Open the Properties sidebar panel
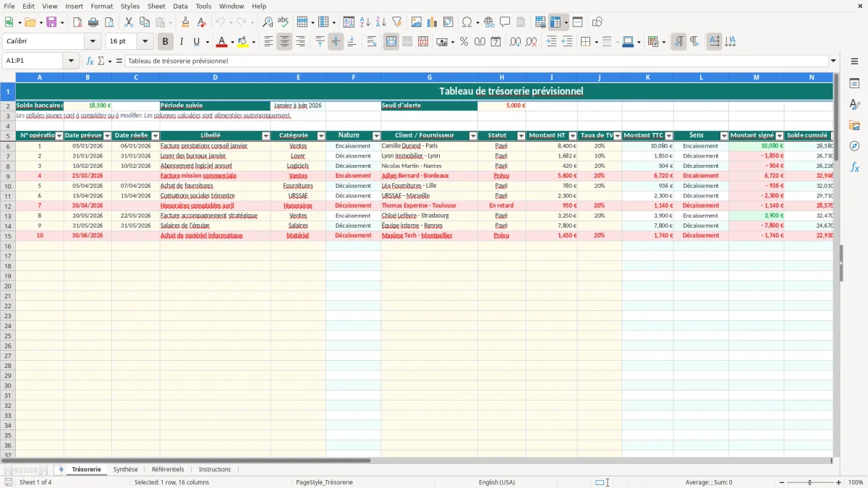 (854, 84)
